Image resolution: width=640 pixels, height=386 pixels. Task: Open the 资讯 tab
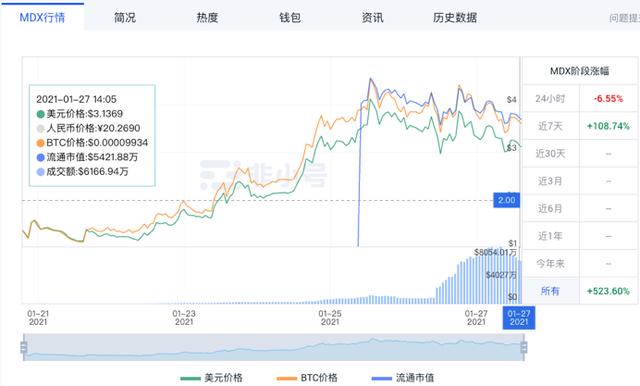point(372,18)
